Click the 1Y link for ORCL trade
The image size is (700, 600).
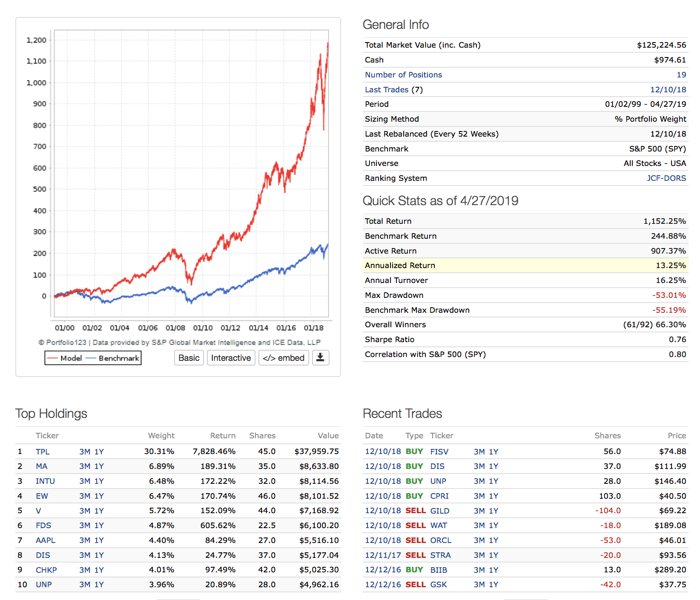click(493, 540)
